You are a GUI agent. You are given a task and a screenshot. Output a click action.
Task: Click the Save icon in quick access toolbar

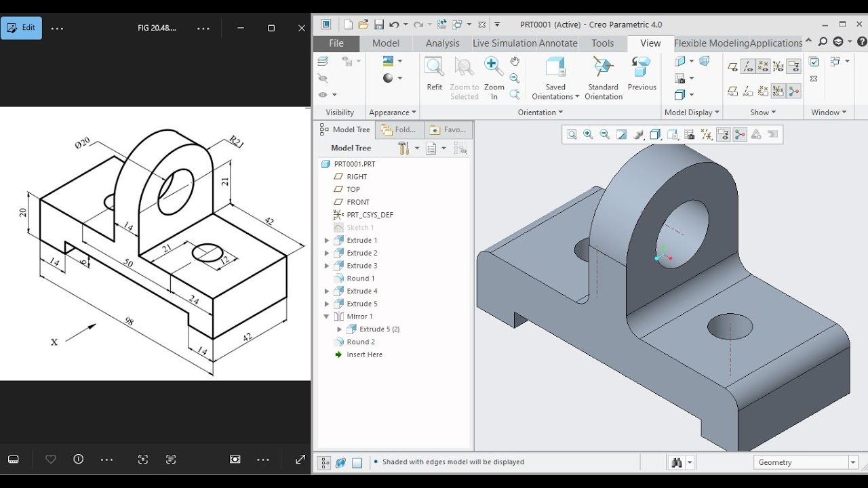pos(378,24)
